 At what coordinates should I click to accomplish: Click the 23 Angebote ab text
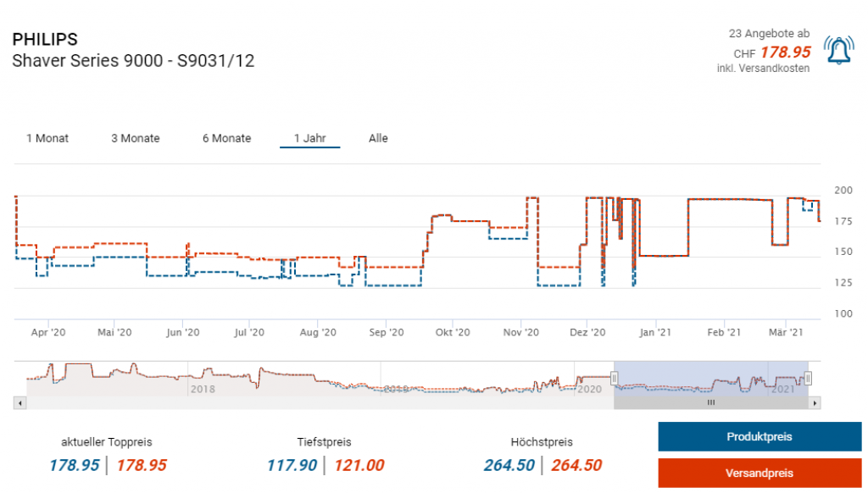769,34
